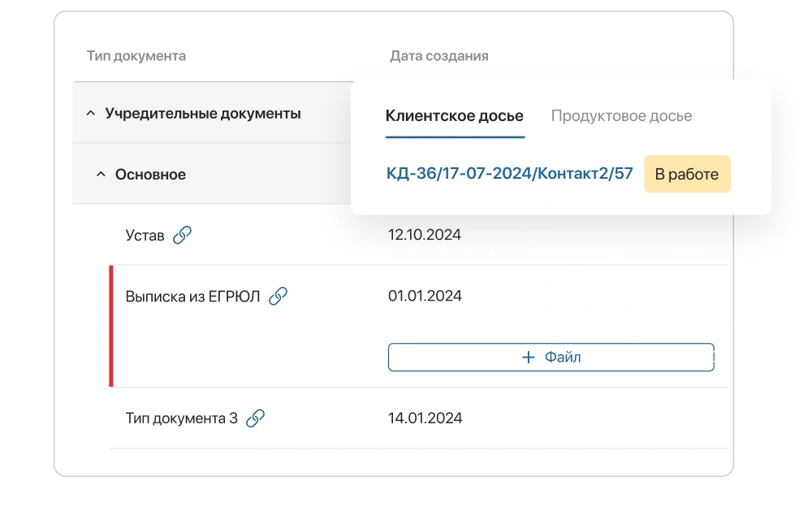Select the Дата создания column header

click(x=439, y=55)
